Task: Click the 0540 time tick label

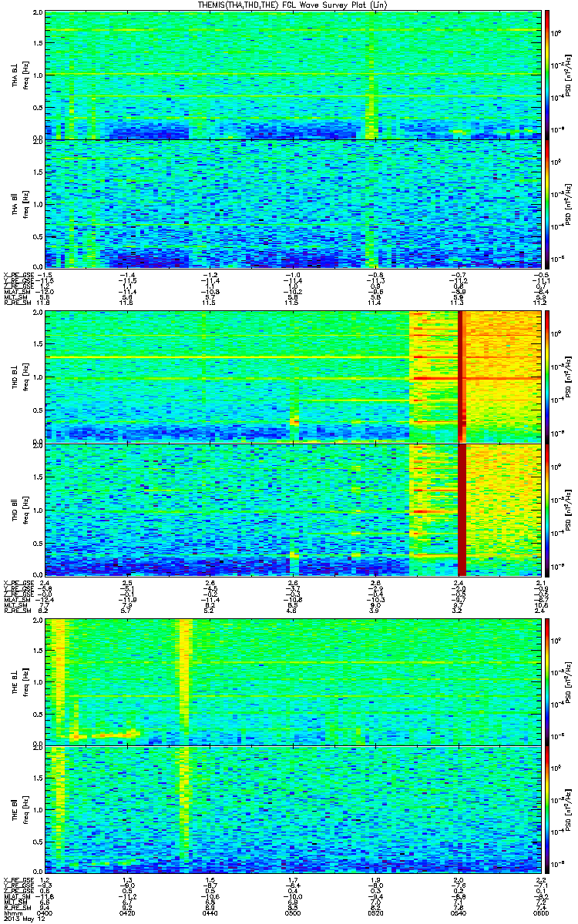Action: [459, 912]
